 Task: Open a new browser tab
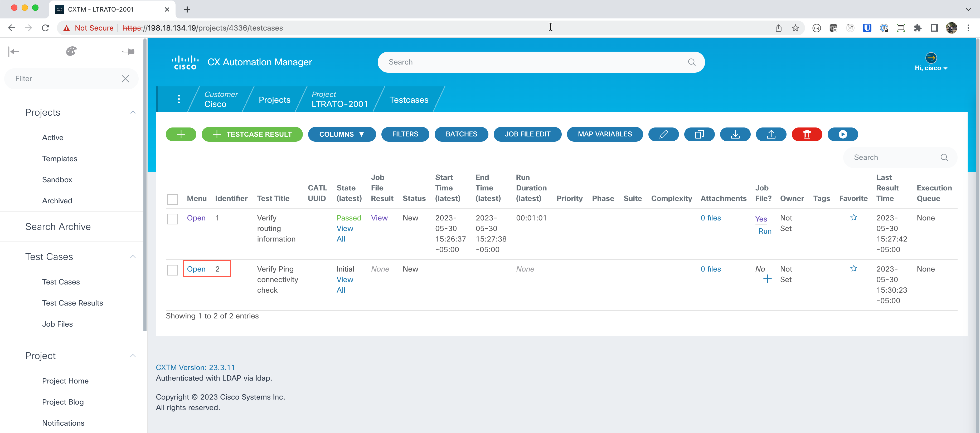click(187, 9)
